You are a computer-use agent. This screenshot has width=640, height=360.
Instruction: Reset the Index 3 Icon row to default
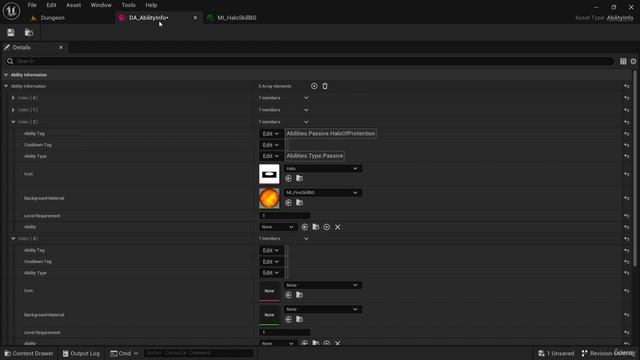pyautogui.click(x=627, y=291)
